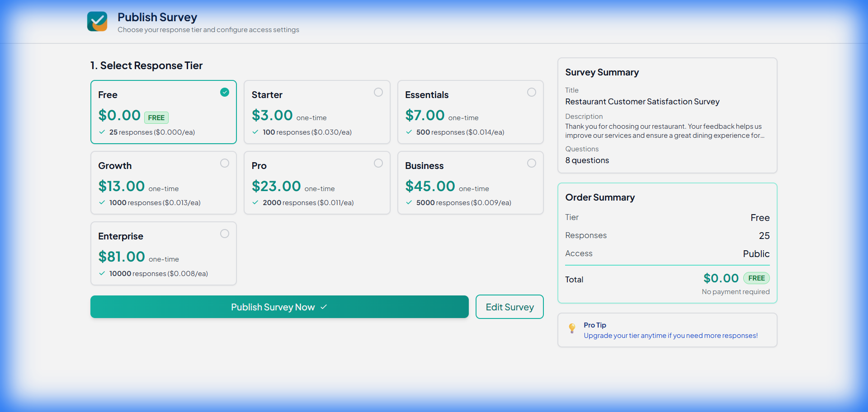Click the upgrade tier Pro Tip text
The image size is (868, 412).
coord(670,336)
